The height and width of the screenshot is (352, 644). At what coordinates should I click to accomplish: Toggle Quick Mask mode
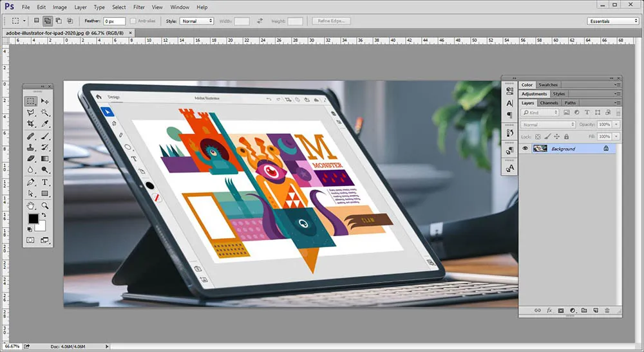point(30,240)
